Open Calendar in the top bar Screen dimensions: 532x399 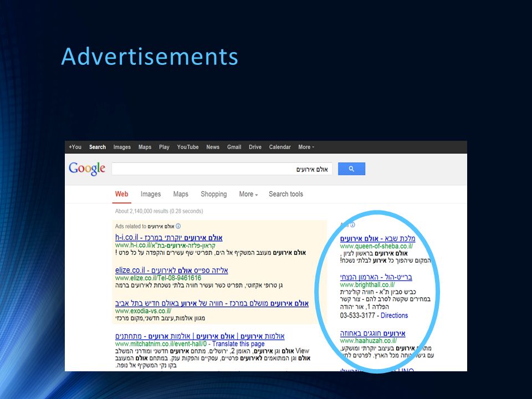279,147
